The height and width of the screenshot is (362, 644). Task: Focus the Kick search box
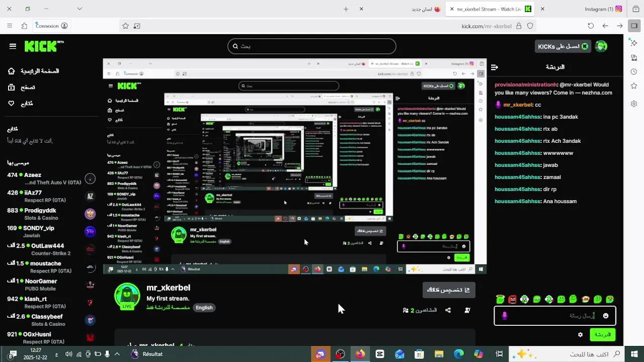tap(311, 46)
